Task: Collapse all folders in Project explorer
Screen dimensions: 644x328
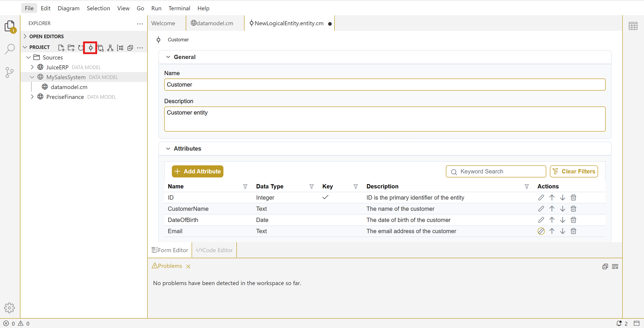Action: tap(130, 48)
